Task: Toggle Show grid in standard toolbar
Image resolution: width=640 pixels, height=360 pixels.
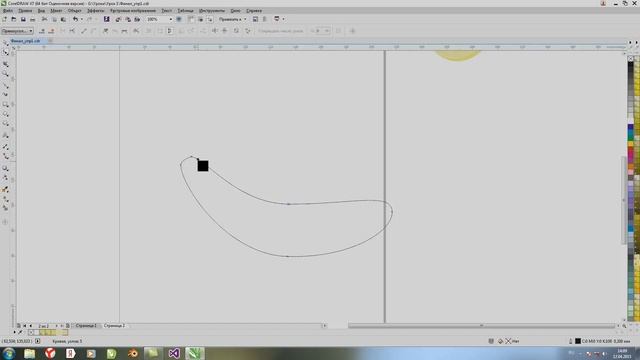Action: pos(200,19)
